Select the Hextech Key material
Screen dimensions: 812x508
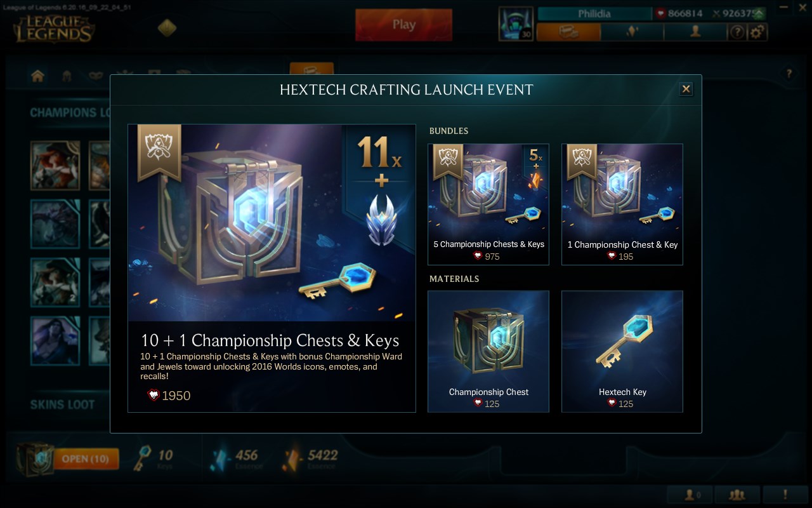click(622, 351)
